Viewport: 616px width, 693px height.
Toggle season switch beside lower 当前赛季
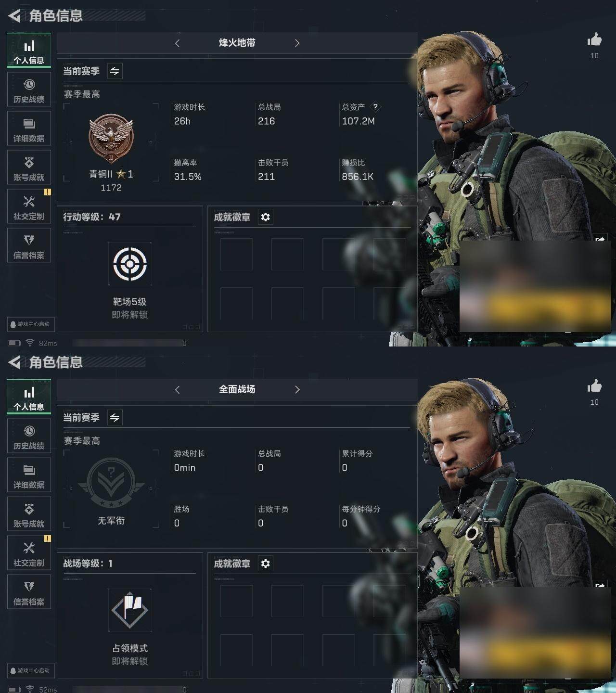(115, 418)
